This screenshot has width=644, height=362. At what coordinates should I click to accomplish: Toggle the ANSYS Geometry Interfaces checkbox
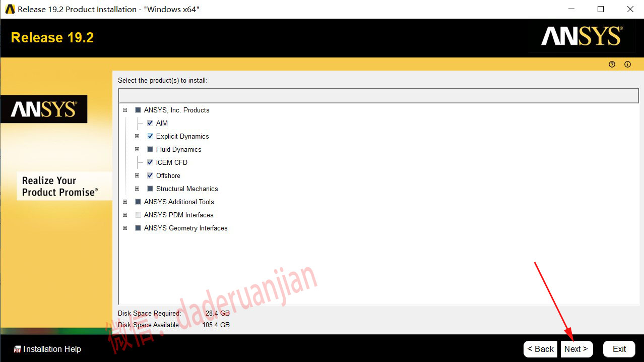[x=138, y=228]
